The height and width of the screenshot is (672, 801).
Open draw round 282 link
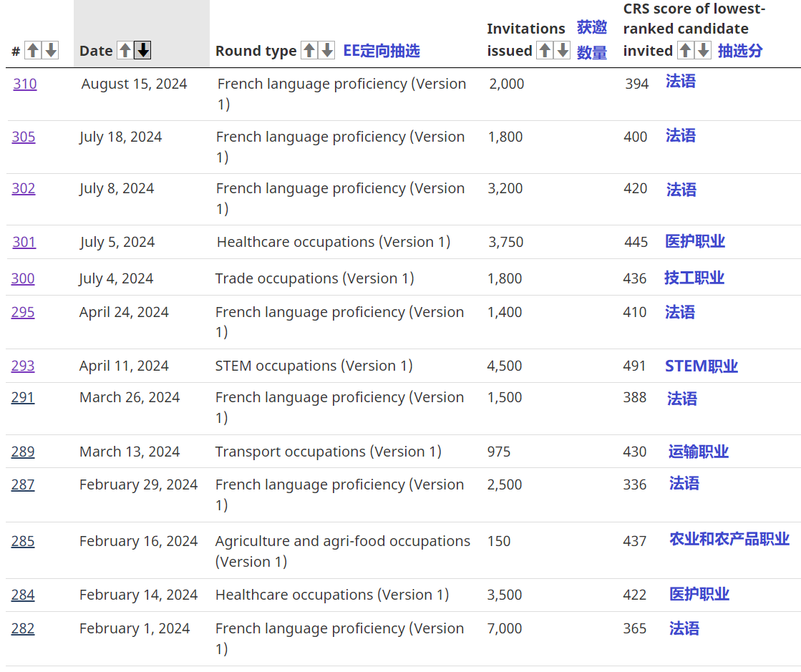(x=23, y=628)
